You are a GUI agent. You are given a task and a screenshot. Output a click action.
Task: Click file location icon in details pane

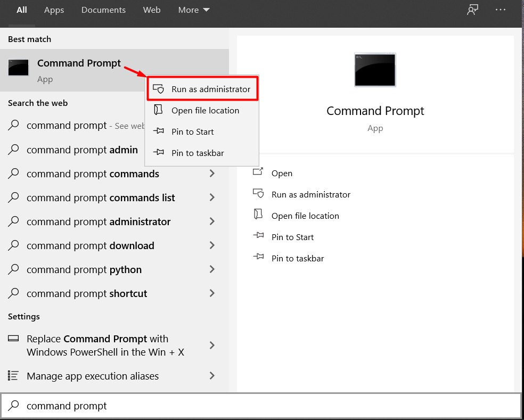pyautogui.click(x=258, y=214)
